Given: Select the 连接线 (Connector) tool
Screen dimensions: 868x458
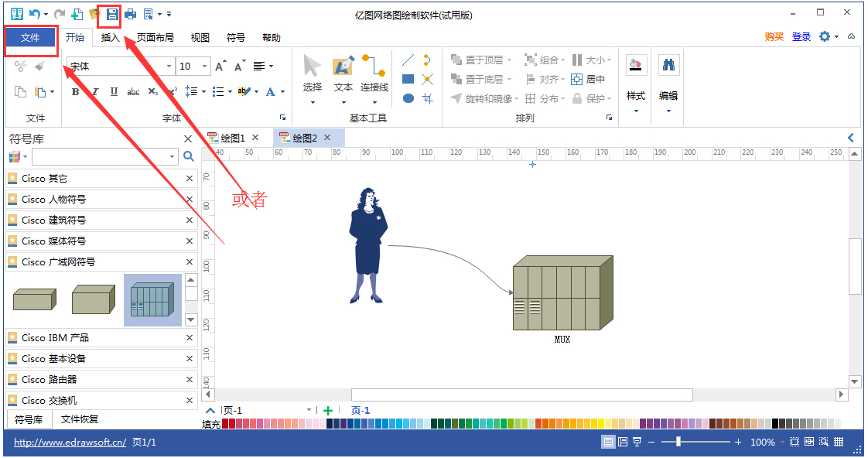Looking at the screenshot, I should click(x=374, y=67).
